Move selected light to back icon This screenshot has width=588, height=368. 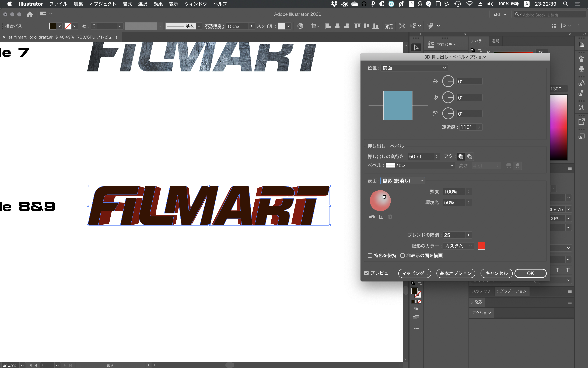(x=372, y=217)
